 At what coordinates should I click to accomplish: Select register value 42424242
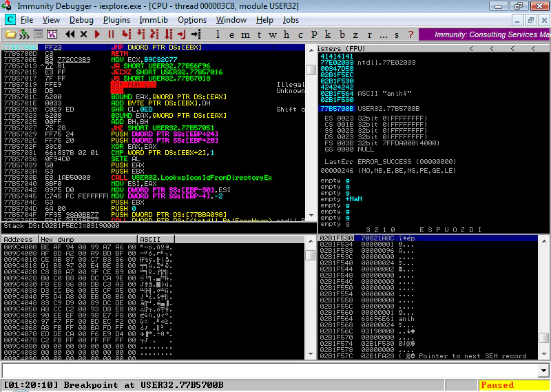(x=337, y=87)
